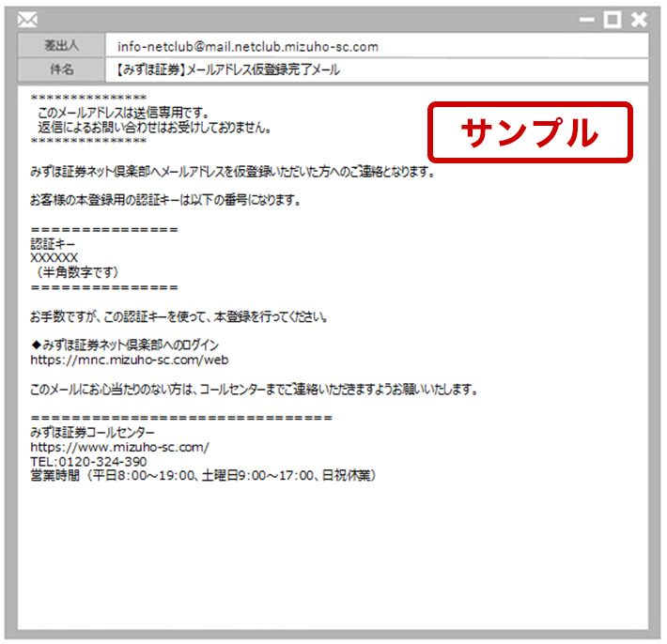
Task: Click the （半角数字です） note
Action: point(77,272)
